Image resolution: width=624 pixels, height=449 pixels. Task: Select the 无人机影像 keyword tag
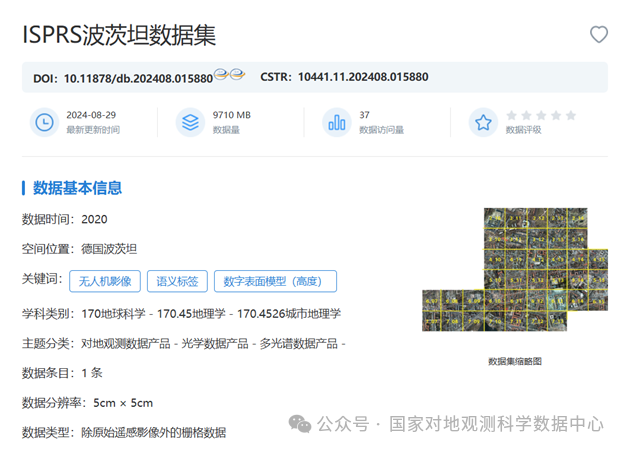(105, 281)
